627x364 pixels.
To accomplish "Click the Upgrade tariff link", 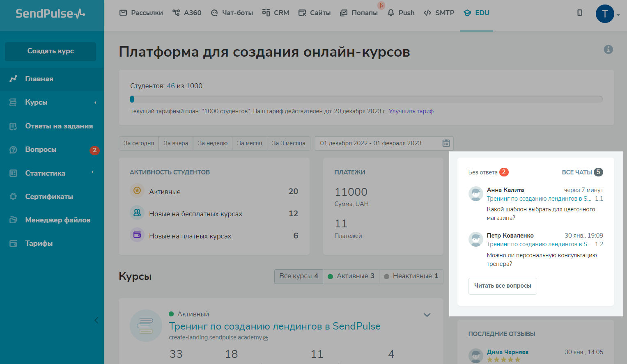I will (411, 111).
